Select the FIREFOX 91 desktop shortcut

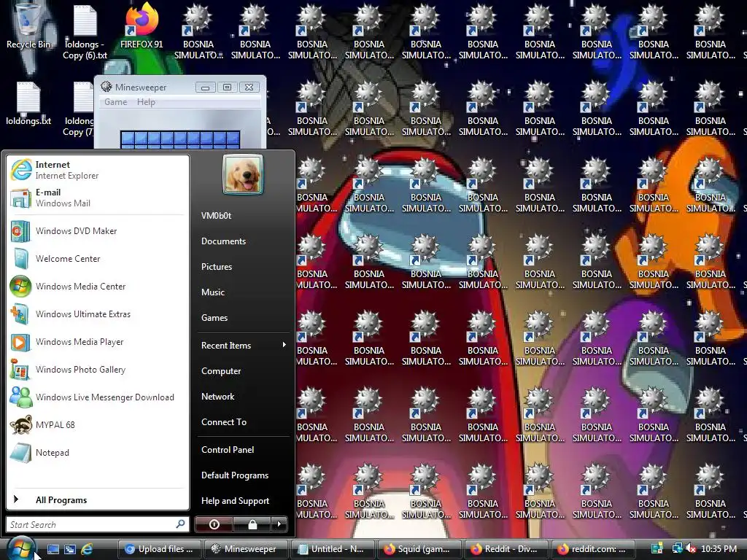(142, 27)
